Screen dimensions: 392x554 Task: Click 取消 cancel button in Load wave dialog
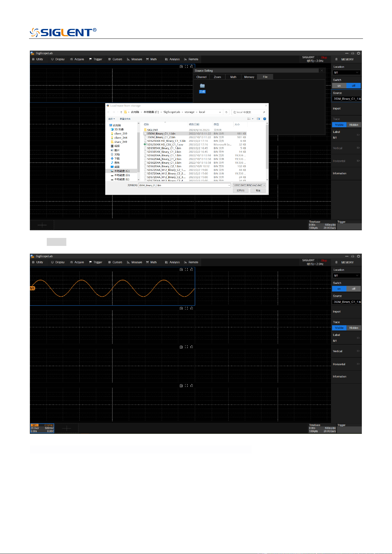[x=258, y=191]
